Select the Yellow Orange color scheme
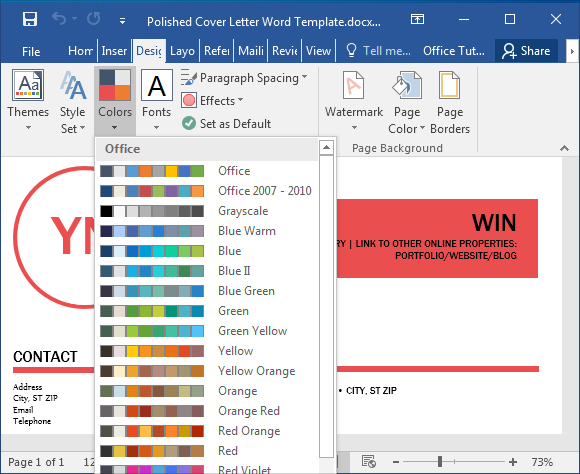This screenshot has width=580, height=474. click(206, 371)
